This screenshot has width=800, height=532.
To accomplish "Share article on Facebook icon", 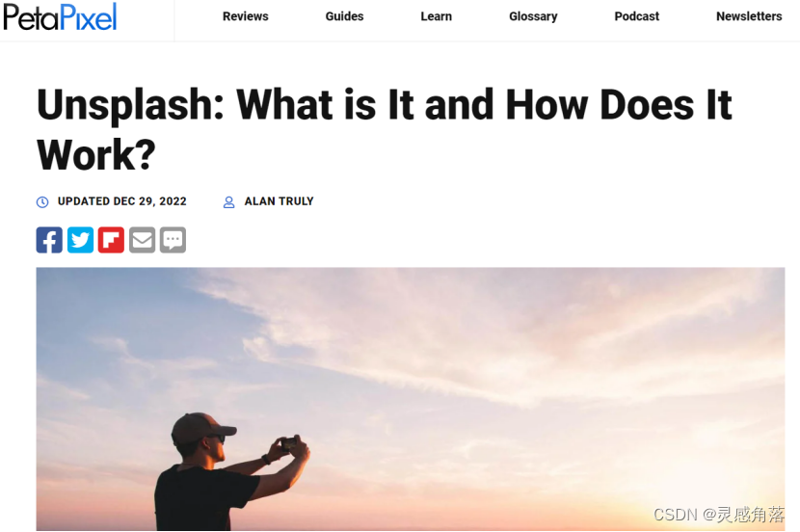I will click(x=49, y=240).
